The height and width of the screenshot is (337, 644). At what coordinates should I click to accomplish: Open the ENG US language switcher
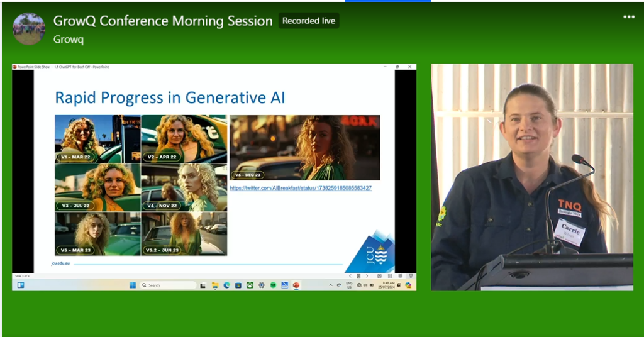pyautogui.click(x=348, y=285)
